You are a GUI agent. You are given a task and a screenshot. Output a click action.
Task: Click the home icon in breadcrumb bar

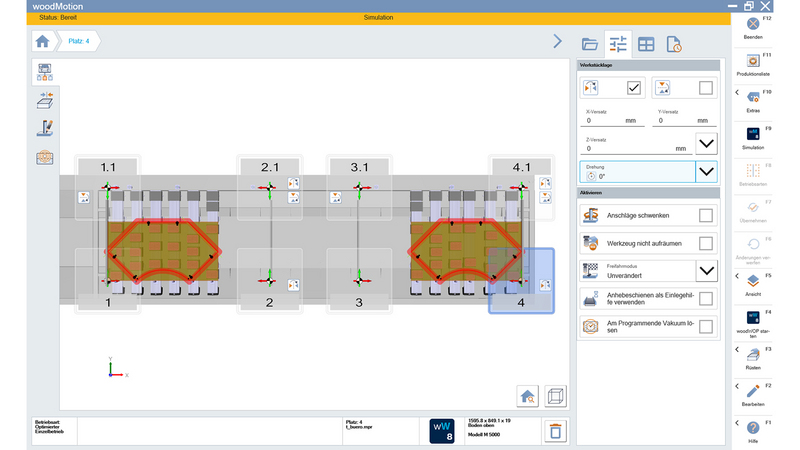point(42,41)
